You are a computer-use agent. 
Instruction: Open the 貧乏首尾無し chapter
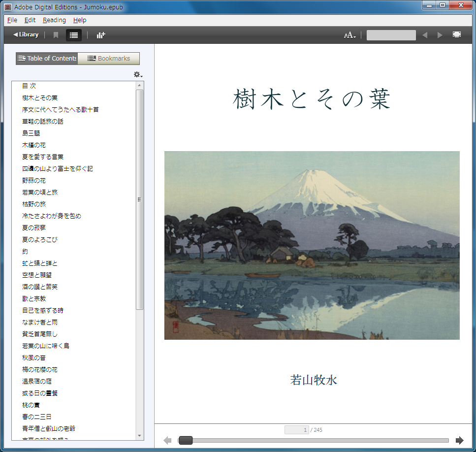40,334
